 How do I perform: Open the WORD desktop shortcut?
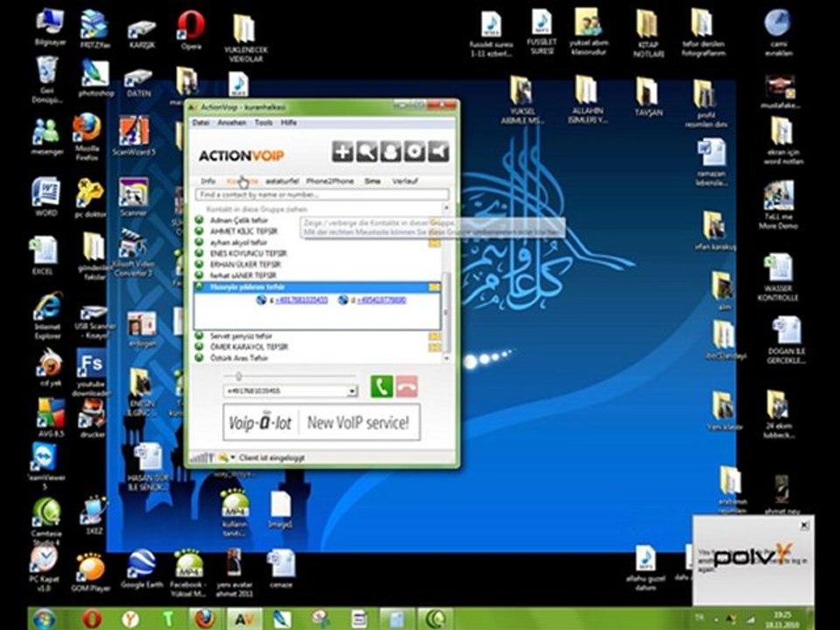[46, 197]
